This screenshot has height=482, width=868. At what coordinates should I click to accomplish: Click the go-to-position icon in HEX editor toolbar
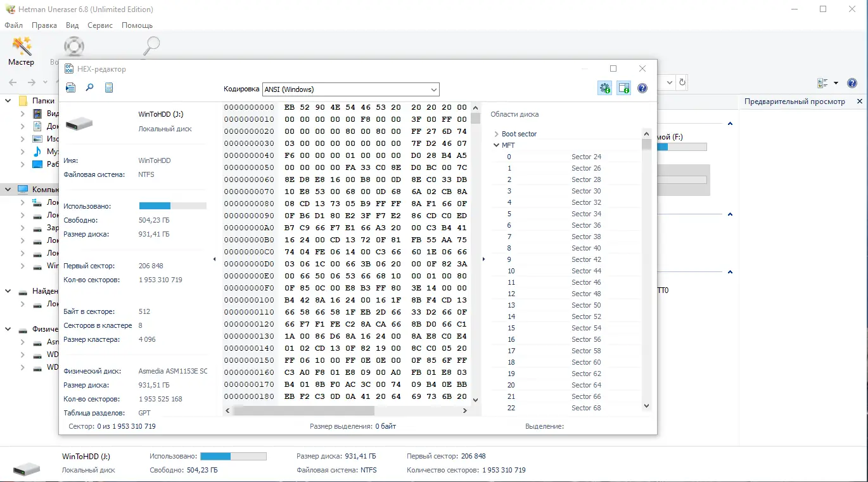tap(70, 88)
